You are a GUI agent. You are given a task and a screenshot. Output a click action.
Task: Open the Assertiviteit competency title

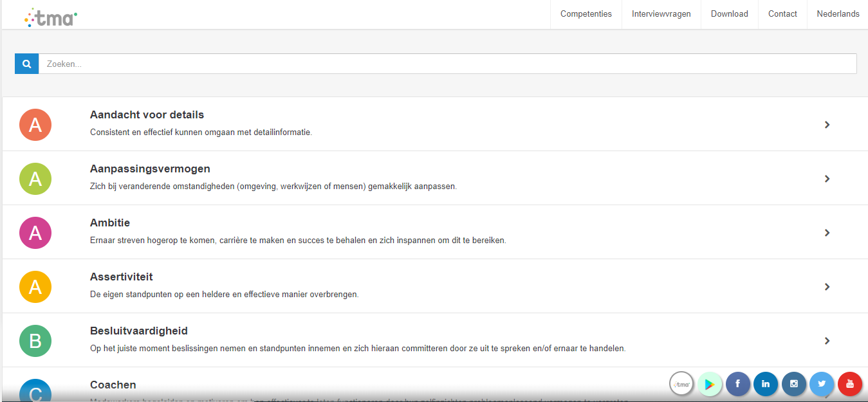click(122, 277)
